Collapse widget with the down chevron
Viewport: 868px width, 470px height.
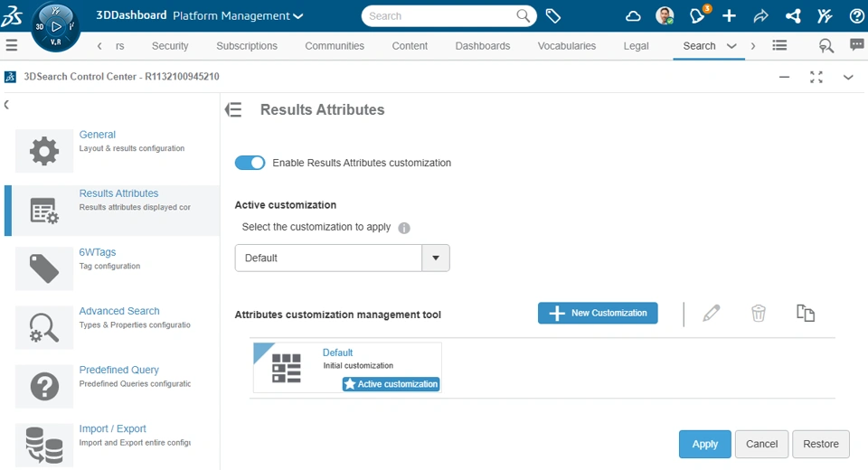[848, 77]
